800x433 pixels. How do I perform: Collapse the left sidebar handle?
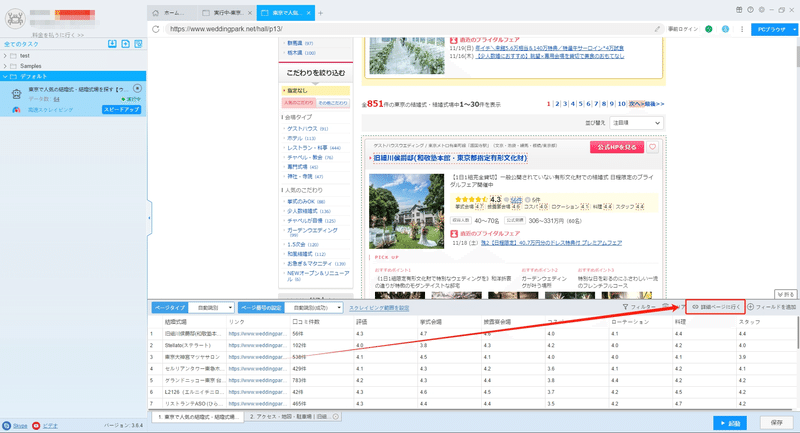pyautogui.click(x=149, y=218)
